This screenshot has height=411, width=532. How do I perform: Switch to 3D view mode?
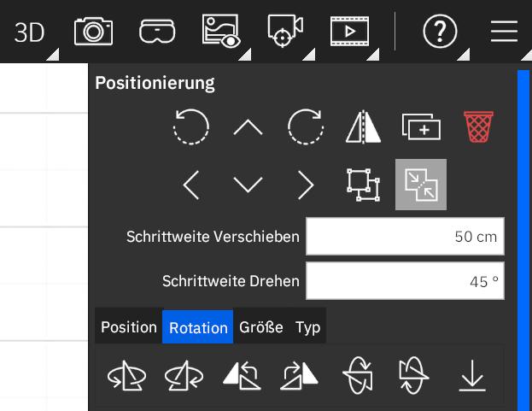[x=29, y=32]
